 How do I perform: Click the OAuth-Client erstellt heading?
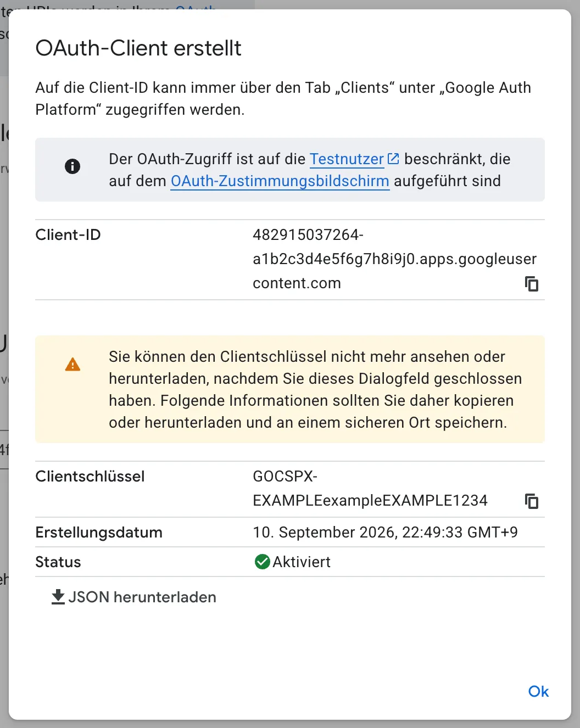[x=138, y=48]
